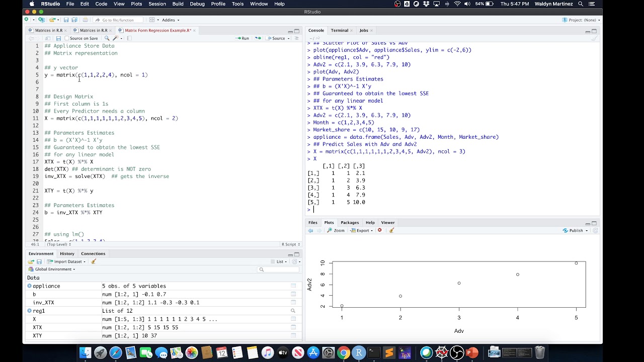This screenshot has width=644, height=362.
Task: Switch to the Packages tab
Action: (350, 222)
